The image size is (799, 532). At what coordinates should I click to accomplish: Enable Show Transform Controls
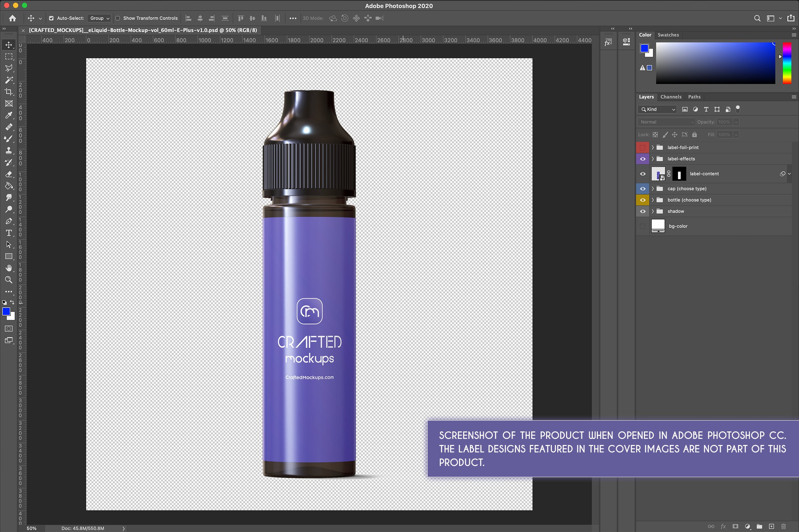pos(118,18)
